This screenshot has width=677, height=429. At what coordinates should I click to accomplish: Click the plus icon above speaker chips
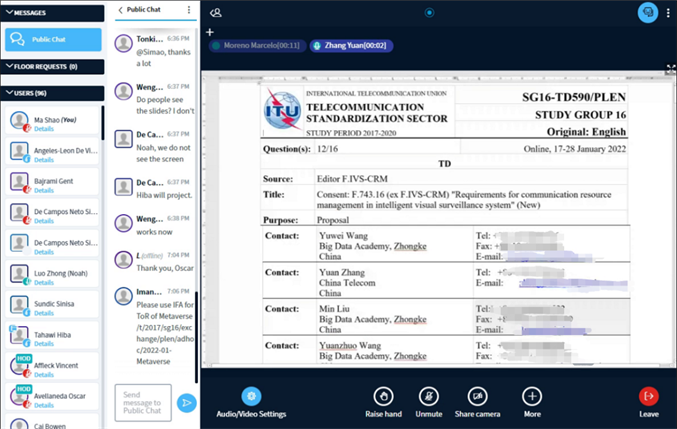click(x=210, y=32)
